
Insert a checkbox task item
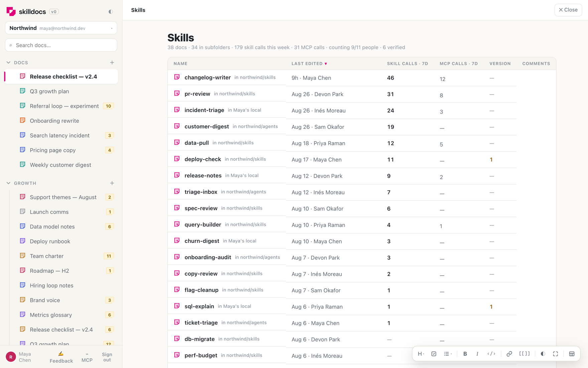(434, 354)
